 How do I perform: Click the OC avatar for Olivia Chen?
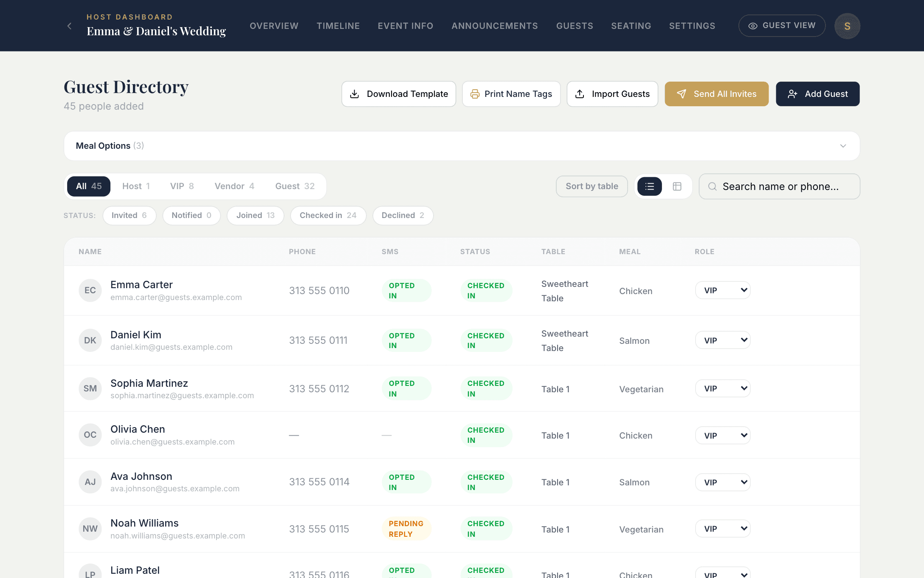[90, 435]
